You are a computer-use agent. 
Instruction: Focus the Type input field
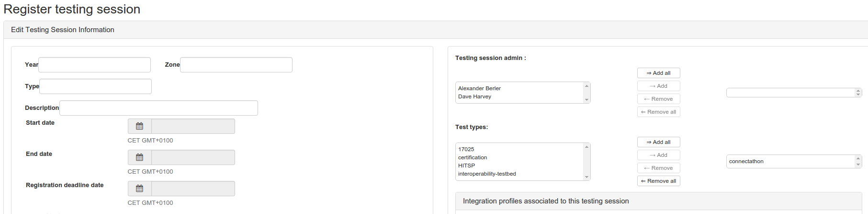(95, 86)
